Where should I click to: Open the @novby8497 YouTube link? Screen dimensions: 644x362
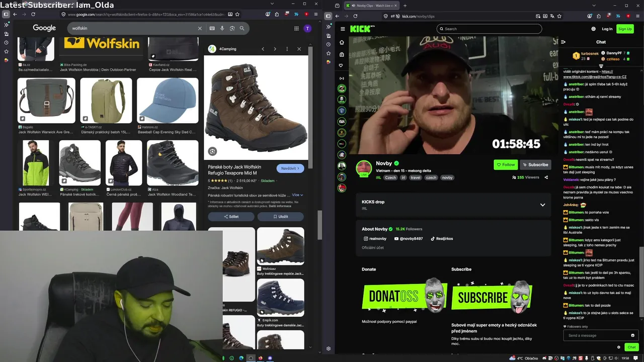409,239
